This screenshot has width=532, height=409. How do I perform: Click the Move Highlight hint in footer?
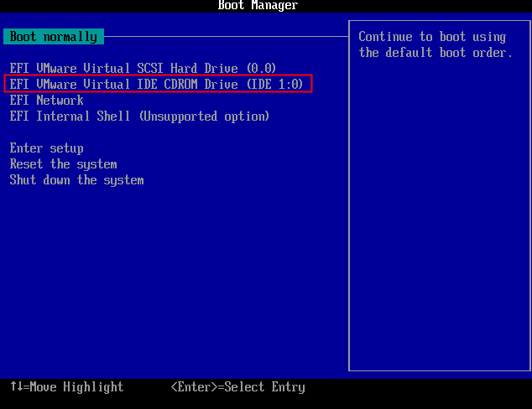[66, 386]
